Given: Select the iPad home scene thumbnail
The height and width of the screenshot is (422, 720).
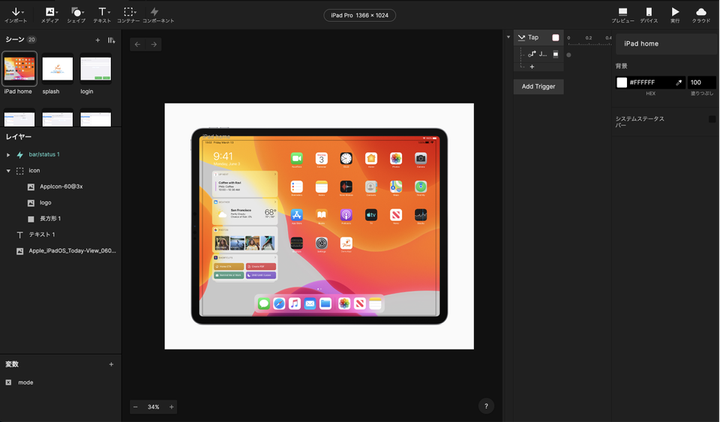Looking at the screenshot, I should click(x=19, y=68).
